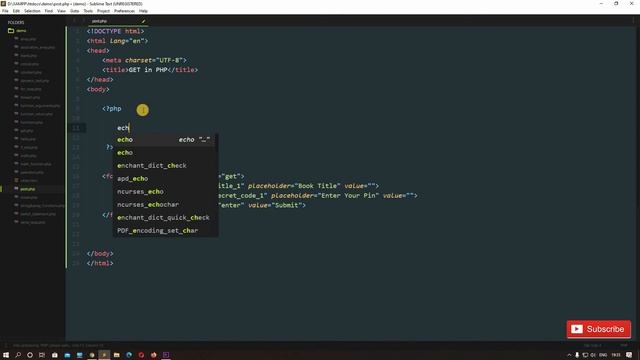
Task: Click the html lang="en" line
Action: (x=117, y=41)
